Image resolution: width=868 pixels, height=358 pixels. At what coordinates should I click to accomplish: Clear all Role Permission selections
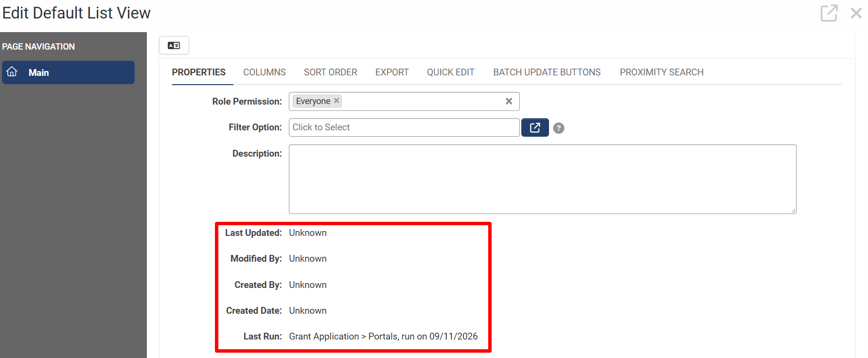[x=509, y=101]
